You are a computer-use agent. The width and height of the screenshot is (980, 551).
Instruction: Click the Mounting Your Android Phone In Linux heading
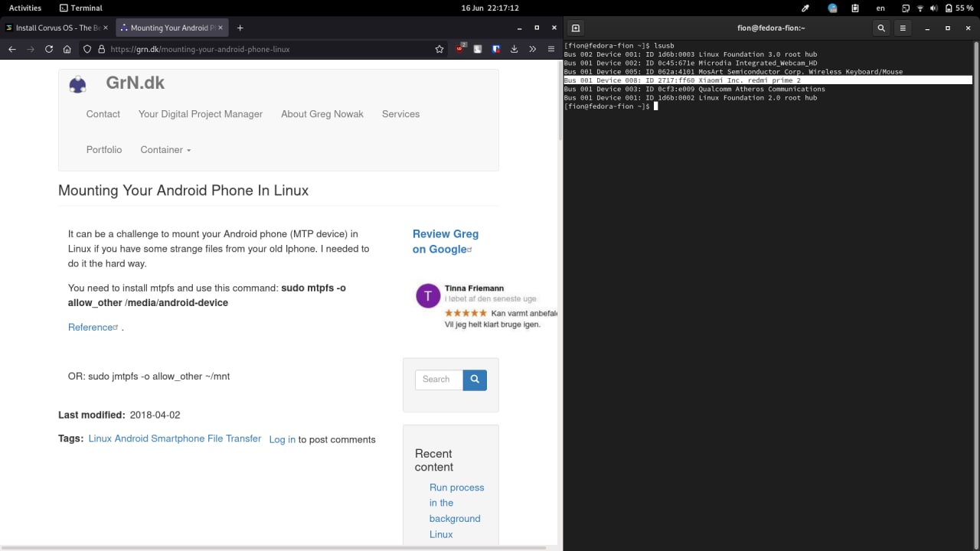184,191
